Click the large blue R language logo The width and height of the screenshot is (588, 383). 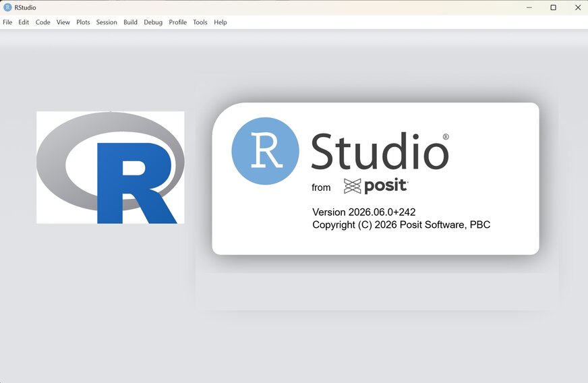click(x=111, y=167)
